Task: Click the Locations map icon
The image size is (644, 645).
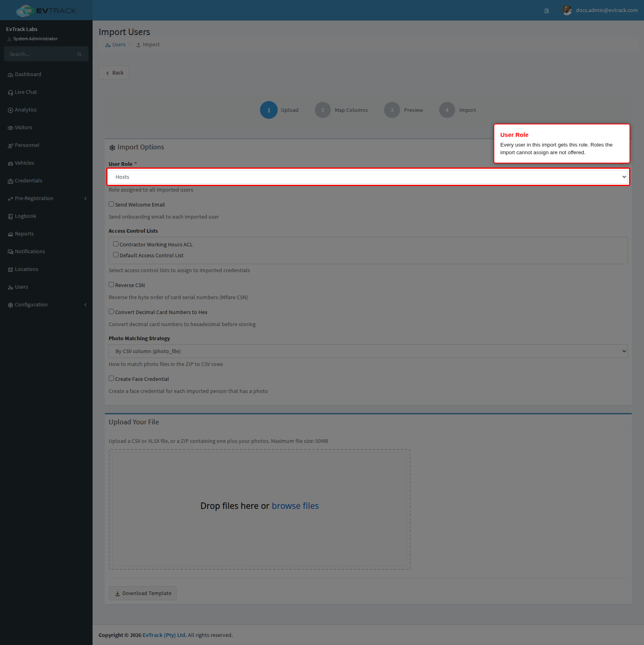Action: tap(10, 270)
